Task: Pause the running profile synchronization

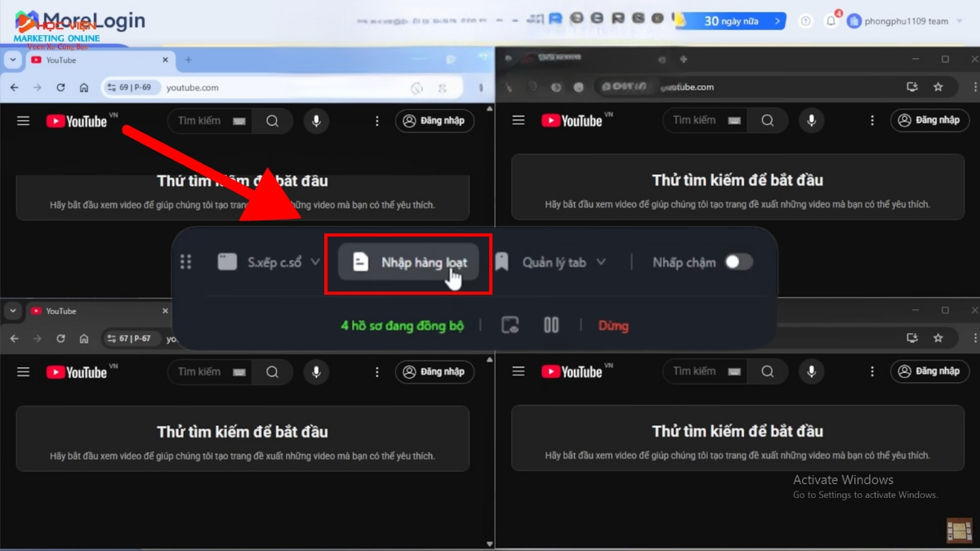Action: [x=550, y=324]
